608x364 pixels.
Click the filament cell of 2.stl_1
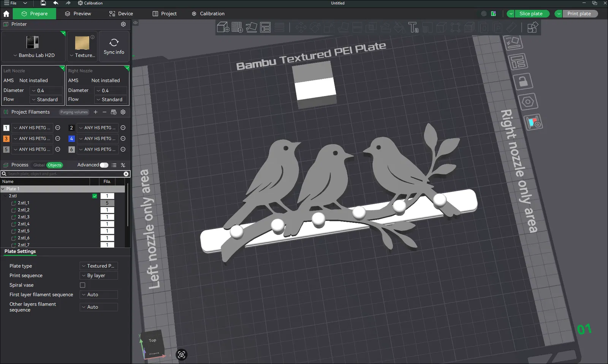(x=107, y=203)
